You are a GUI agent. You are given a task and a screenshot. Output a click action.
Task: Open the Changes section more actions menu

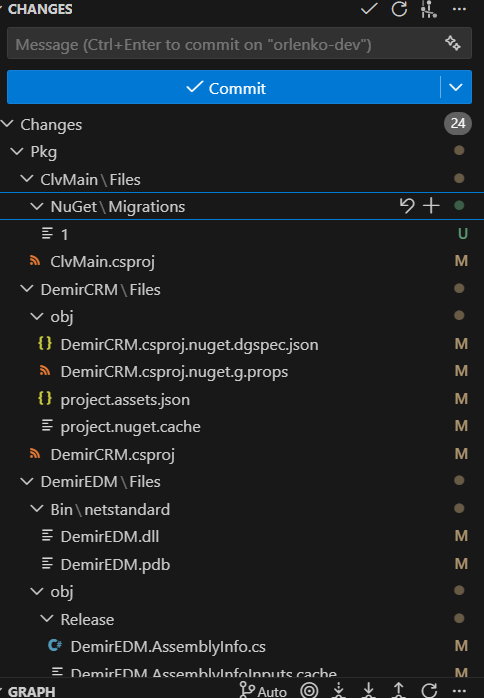[459, 9]
